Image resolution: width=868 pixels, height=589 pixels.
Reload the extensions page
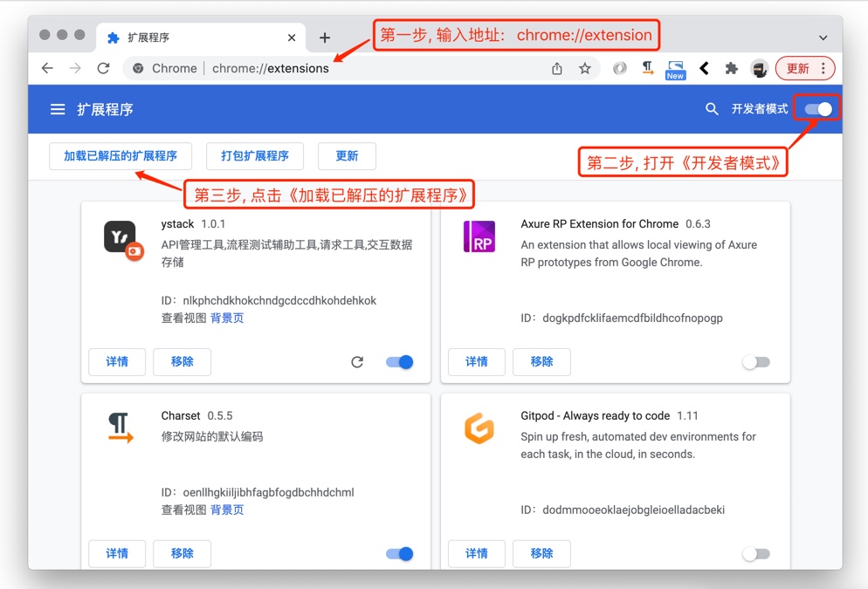(104, 68)
